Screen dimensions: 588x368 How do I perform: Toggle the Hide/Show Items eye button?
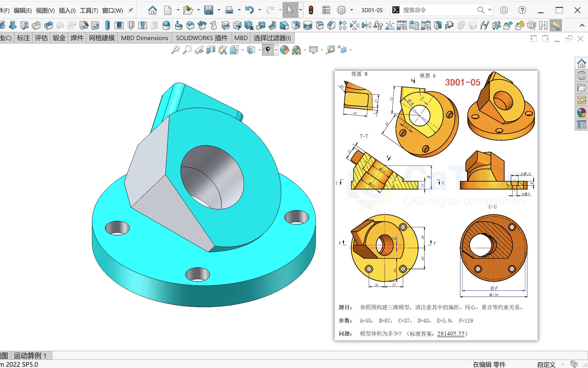pyautogui.click(x=268, y=50)
